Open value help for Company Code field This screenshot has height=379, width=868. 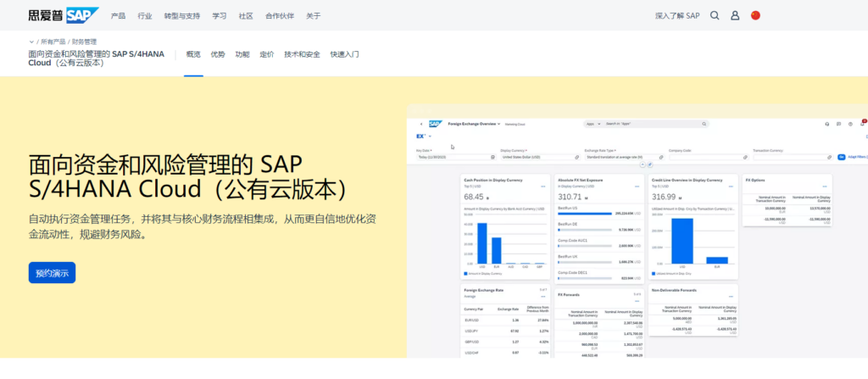[745, 158]
